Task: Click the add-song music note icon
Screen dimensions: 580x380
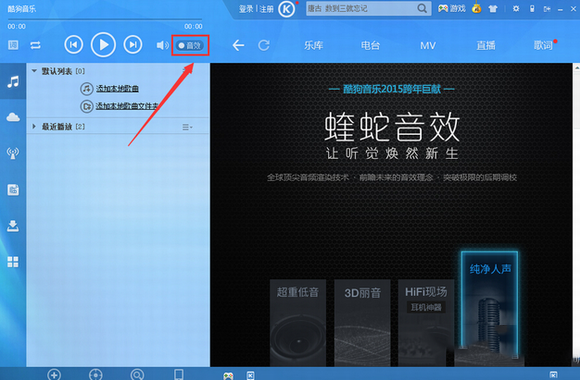Action: (87, 88)
